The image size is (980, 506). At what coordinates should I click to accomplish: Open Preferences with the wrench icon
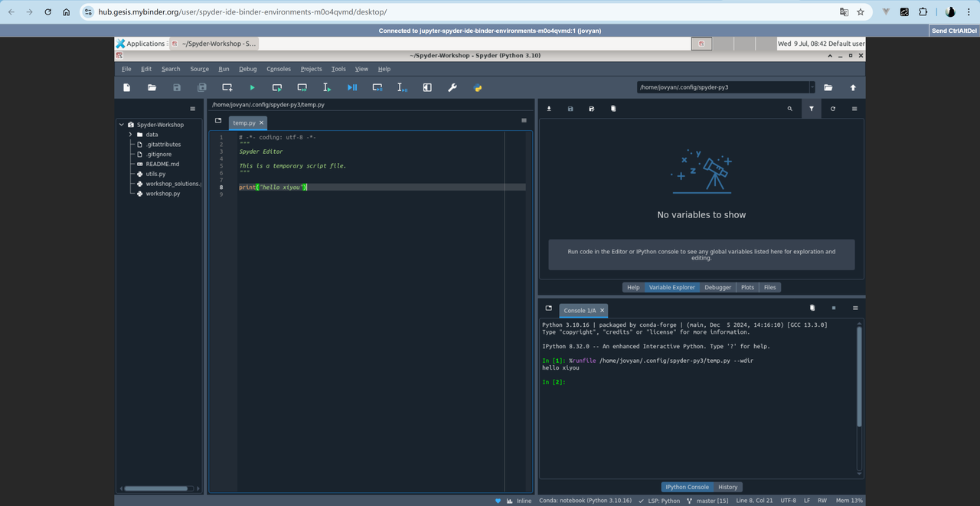pyautogui.click(x=452, y=87)
